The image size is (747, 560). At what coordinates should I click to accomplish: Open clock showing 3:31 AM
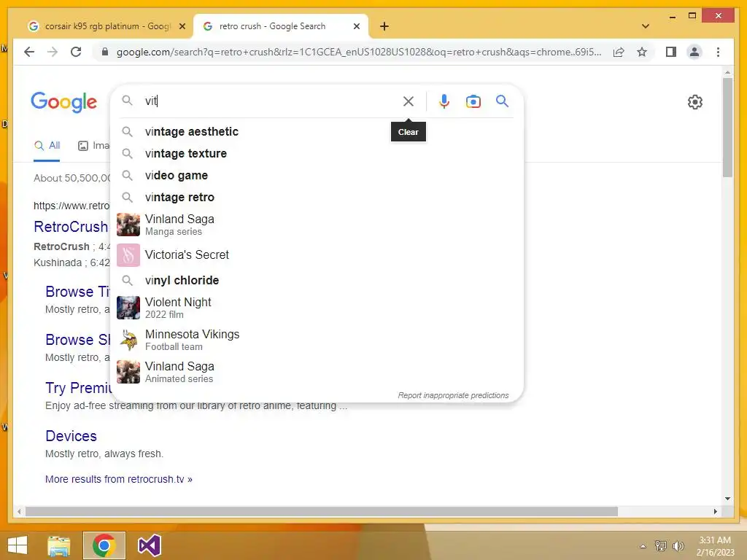pos(715,546)
